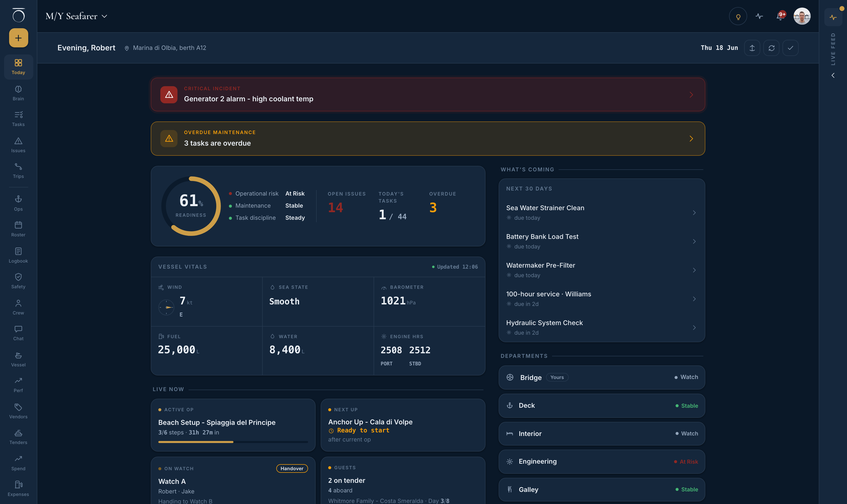Open the Guests 2 on tender card
This screenshot has height=504, width=847.
click(x=403, y=481)
